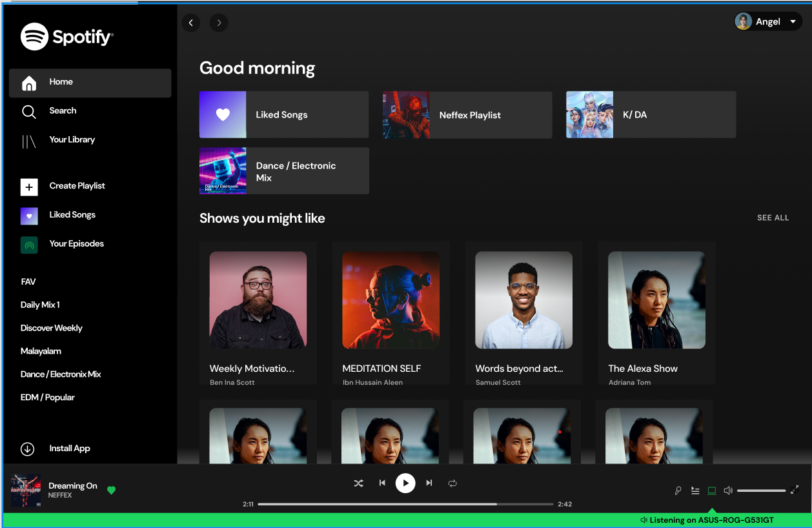Open the Daily Mix 1 playlist
The height and width of the screenshot is (528, 812).
pyautogui.click(x=40, y=305)
